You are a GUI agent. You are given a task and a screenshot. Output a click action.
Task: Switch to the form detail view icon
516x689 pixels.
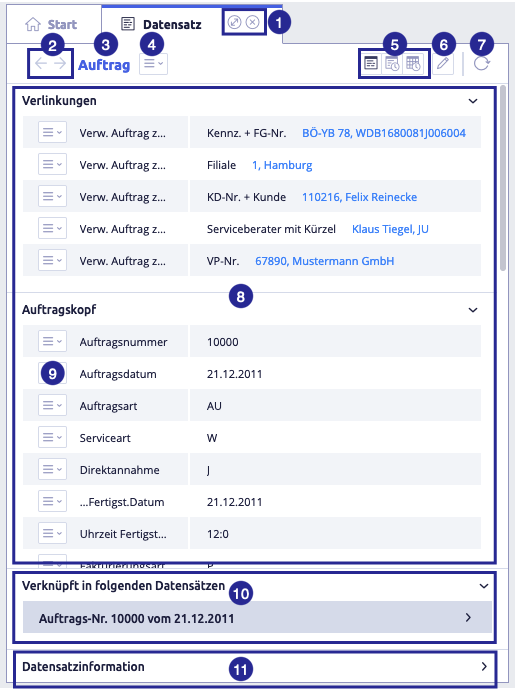[371, 64]
